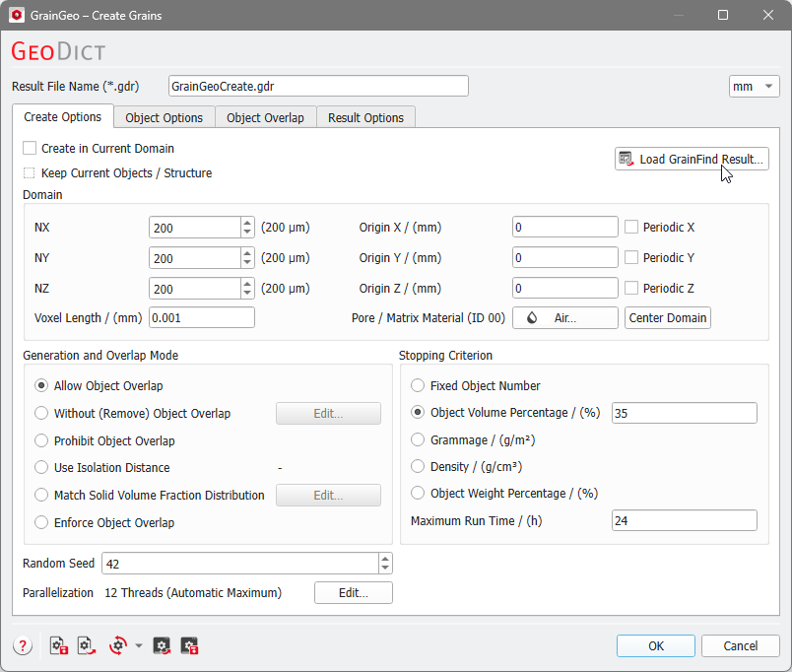Viewport: 792px width, 672px height.
Task: Open the Result Options tab
Action: (365, 117)
